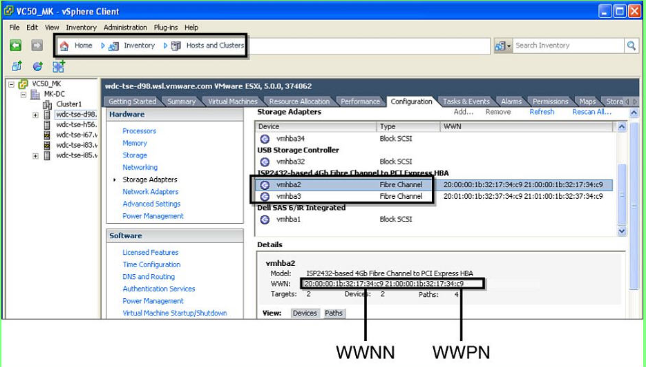Open the File menu
647x367 pixels.
tap(14, 28)
